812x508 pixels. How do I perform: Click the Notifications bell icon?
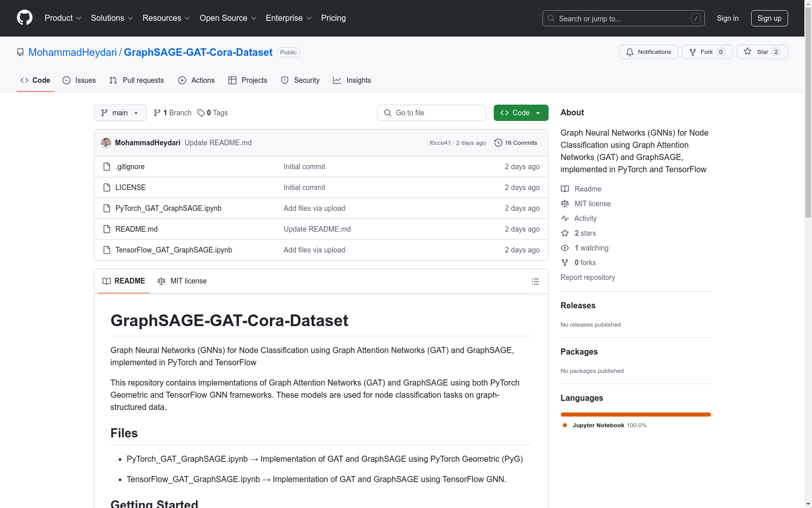pos(630,52)
